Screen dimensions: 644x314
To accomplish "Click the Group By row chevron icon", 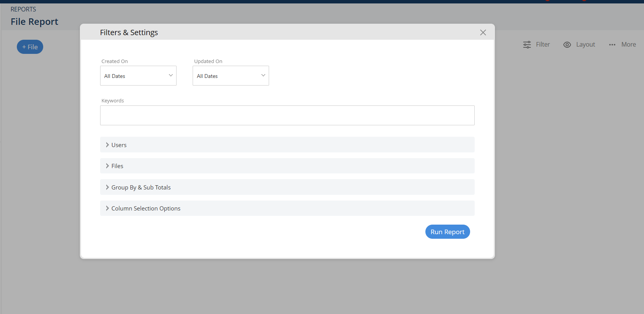I will pyautogui.click(x=107, y=187).
